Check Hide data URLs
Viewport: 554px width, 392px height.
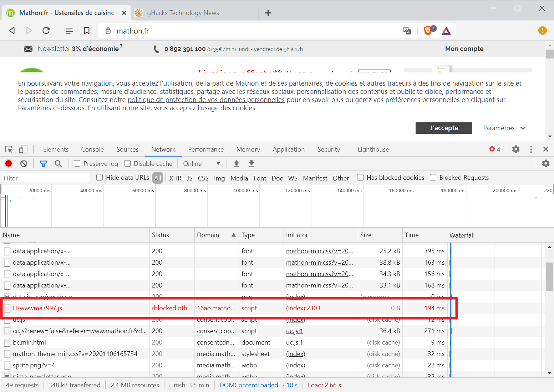(100, 177)
